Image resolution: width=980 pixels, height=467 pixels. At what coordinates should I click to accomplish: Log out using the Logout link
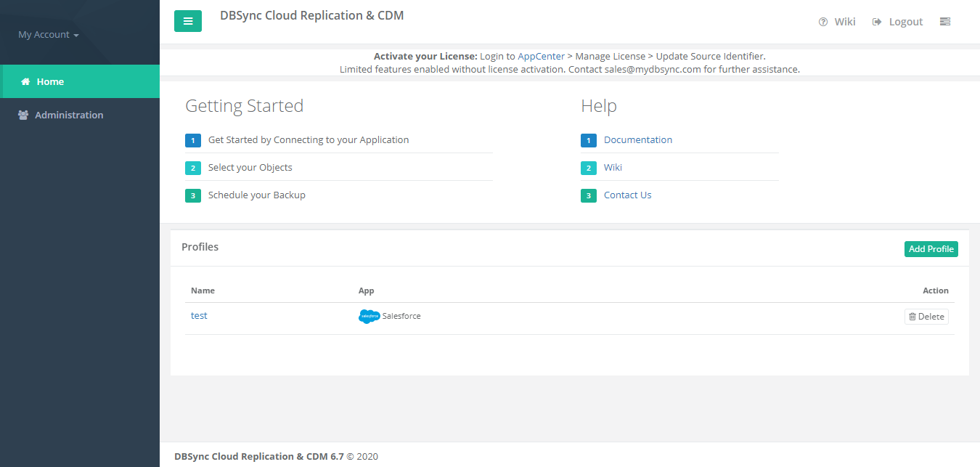(x=898, y=22)
